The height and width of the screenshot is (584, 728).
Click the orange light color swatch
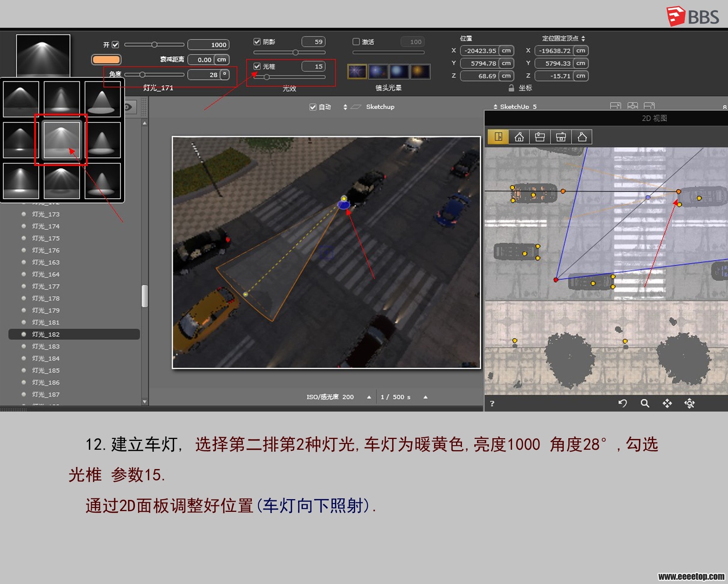tap(106, 59)
